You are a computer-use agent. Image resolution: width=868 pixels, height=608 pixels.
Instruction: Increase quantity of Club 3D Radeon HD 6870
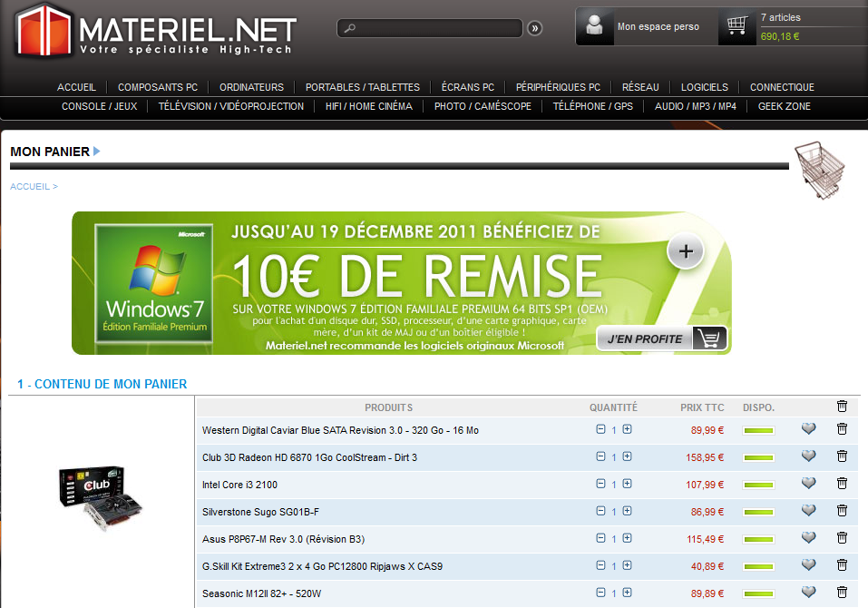pos(627,456)
